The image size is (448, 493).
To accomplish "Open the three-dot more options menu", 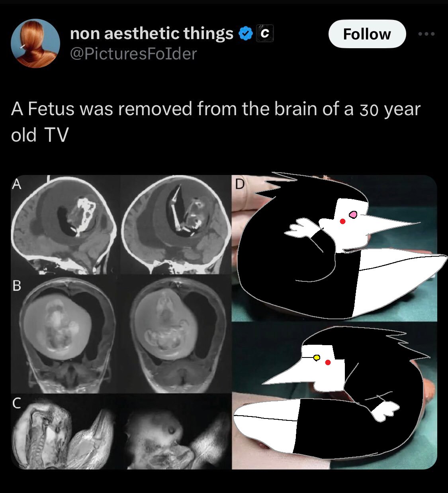I will click(426, 34).
